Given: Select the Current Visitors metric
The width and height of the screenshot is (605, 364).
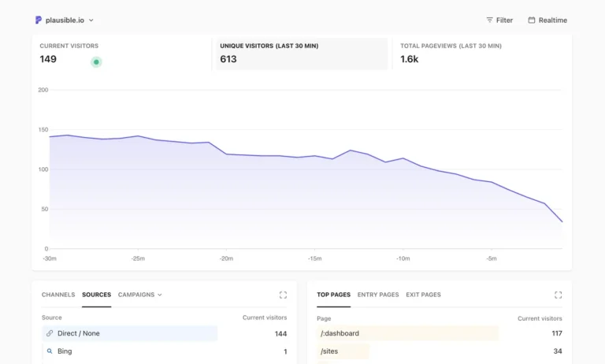Looking at the screenshot, I should point(121,54).
